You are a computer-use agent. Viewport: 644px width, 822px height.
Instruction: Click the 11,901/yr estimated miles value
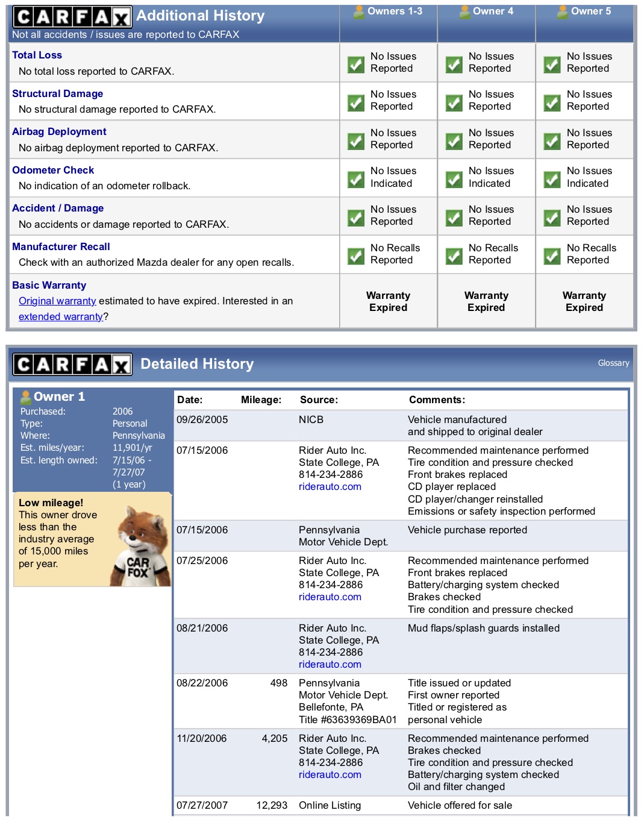tap(132, 448)
